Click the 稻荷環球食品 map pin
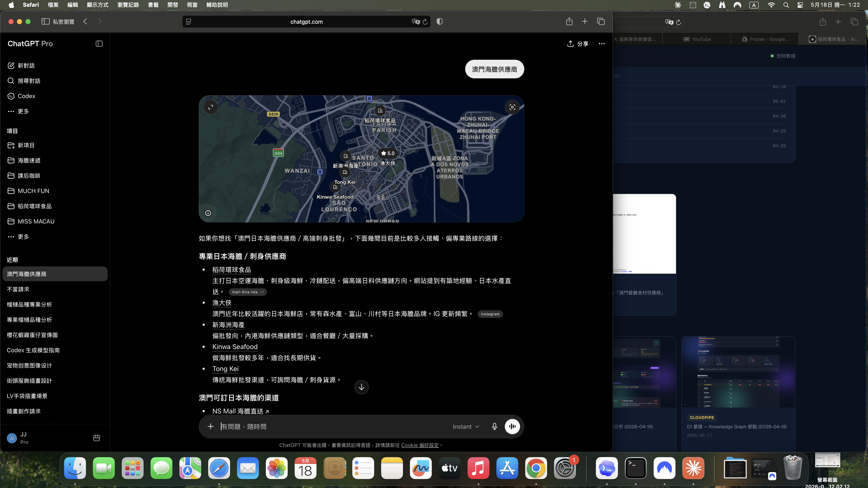This screenshot has width=868, height=488. click(380, 111)
